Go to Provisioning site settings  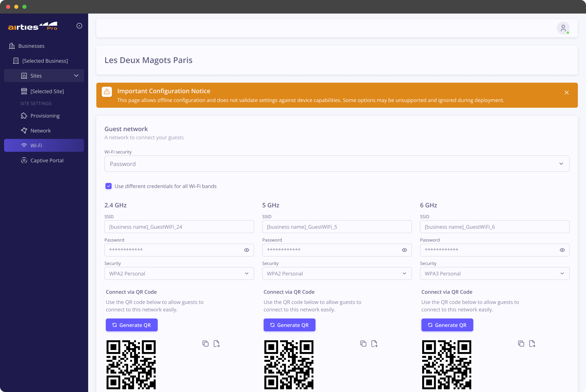coord(44,116)
